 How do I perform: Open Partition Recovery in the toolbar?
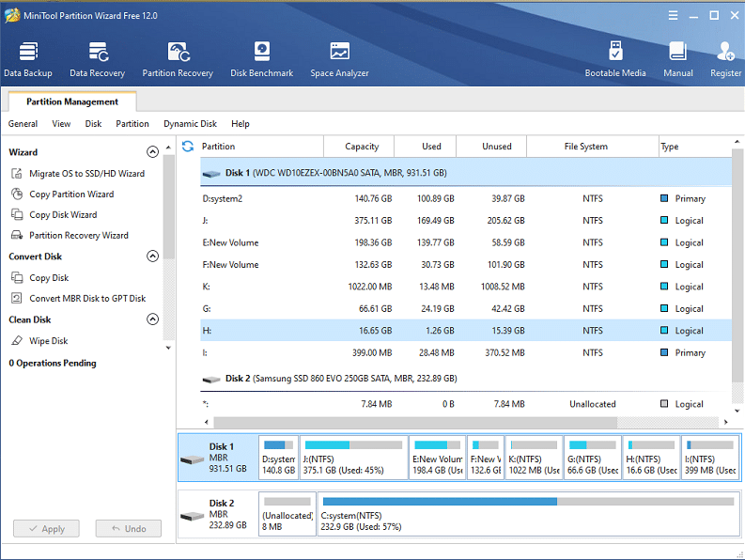pyautogui.click(x=178, y=59)
